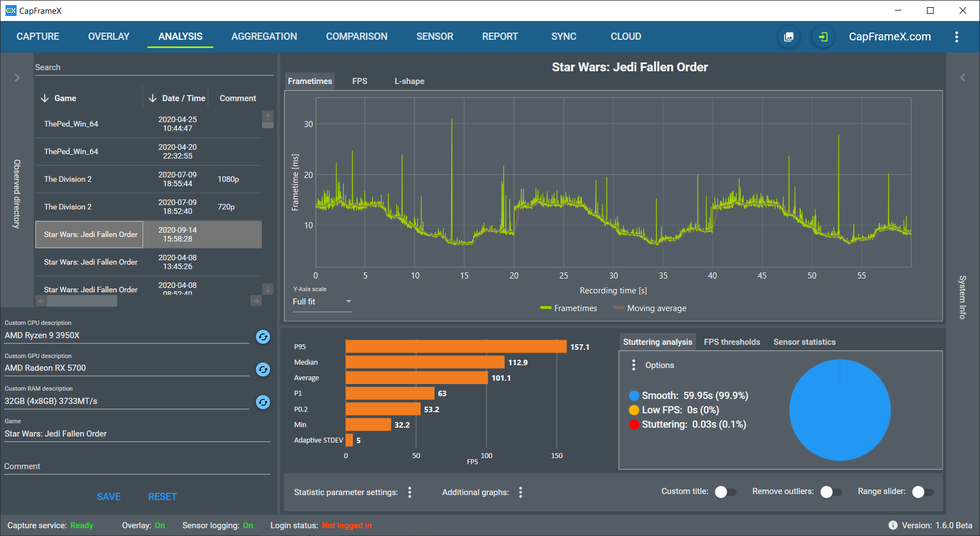Open the three-dot main menu in header

tap(956, 37)
